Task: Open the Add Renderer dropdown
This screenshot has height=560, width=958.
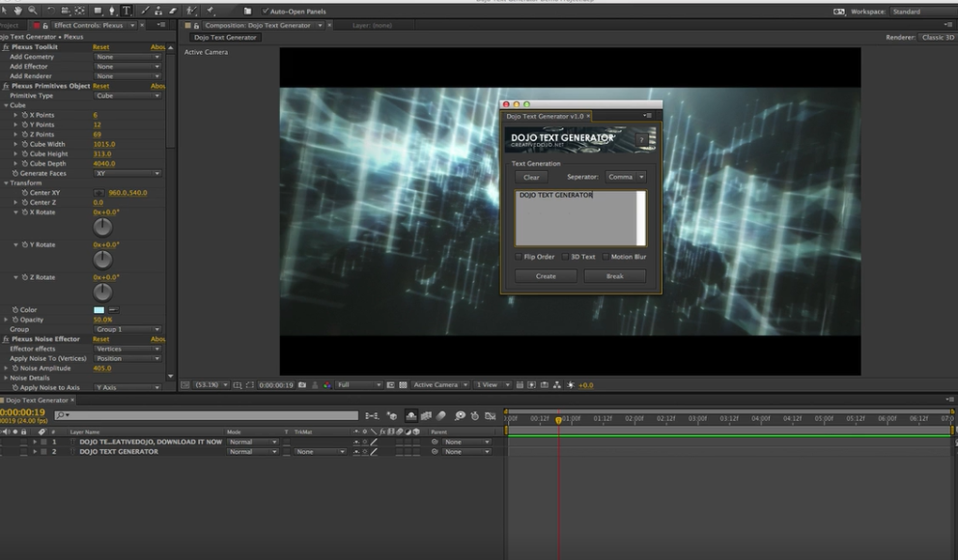Action: pos(127,76)
